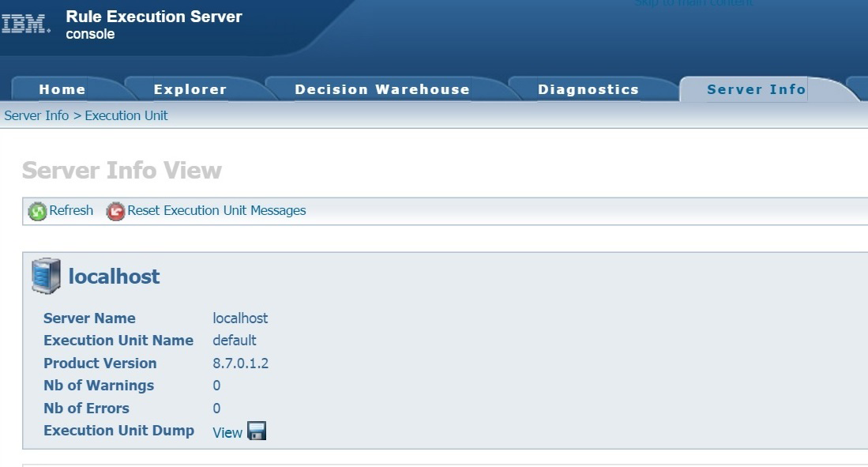This screenshot has width=868, height=467.
Task: Click the Server Info breadcrumb link
Action: point(36,115)
